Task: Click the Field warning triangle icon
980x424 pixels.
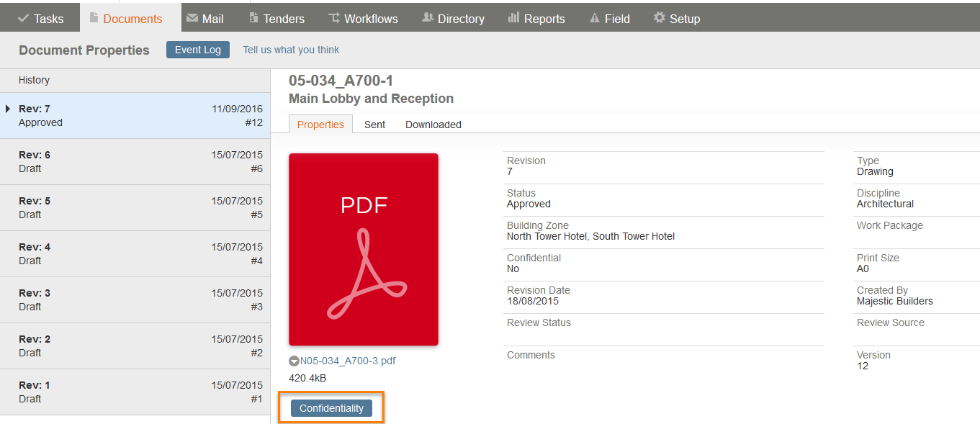Action: (x=595, y=18)
